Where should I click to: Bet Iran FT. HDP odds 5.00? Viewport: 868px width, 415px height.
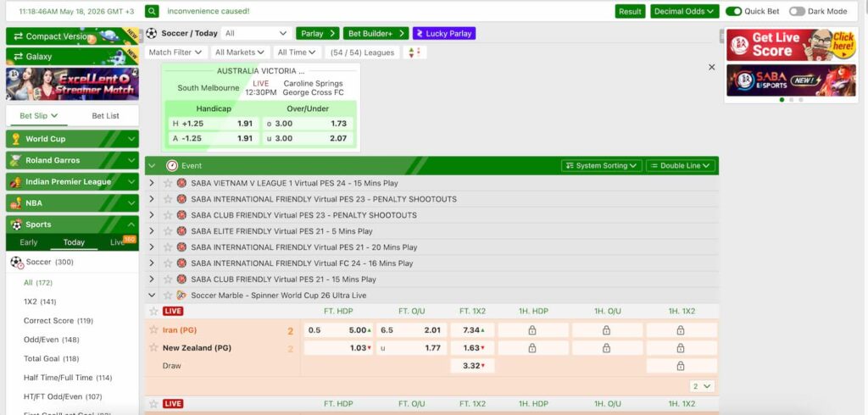coord(339,330)
